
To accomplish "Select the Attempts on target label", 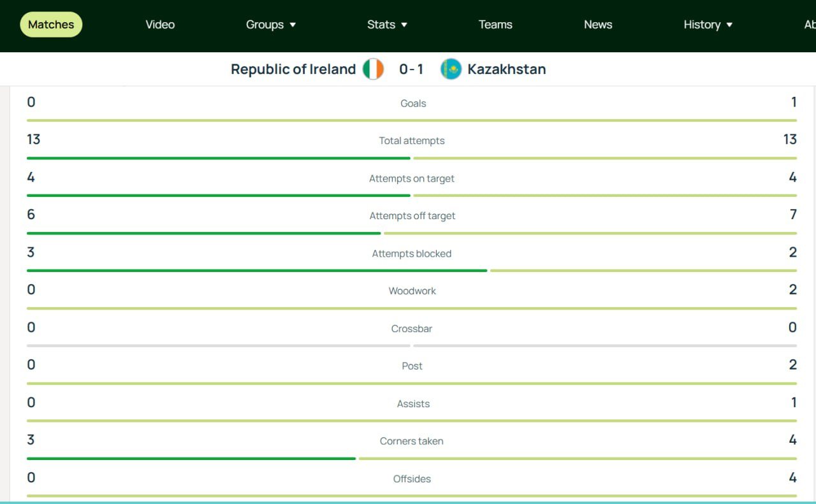I will pos(412,178).
